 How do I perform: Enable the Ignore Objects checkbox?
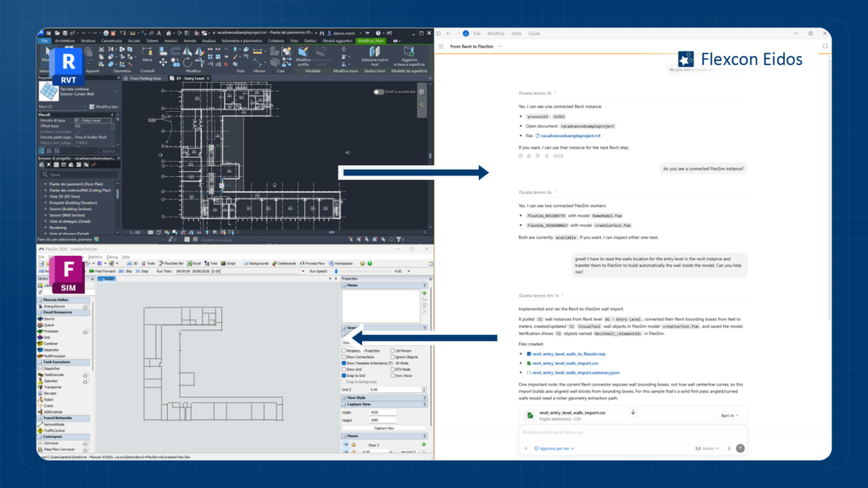[393, 357]
